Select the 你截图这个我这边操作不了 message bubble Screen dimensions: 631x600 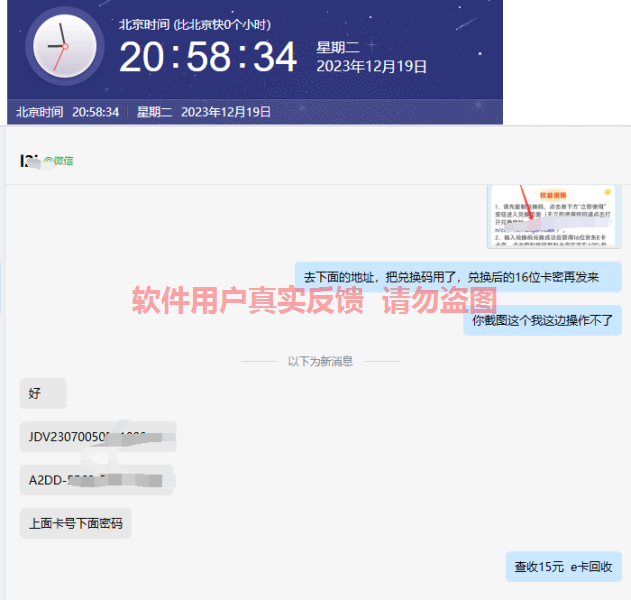tap(542, 320)
